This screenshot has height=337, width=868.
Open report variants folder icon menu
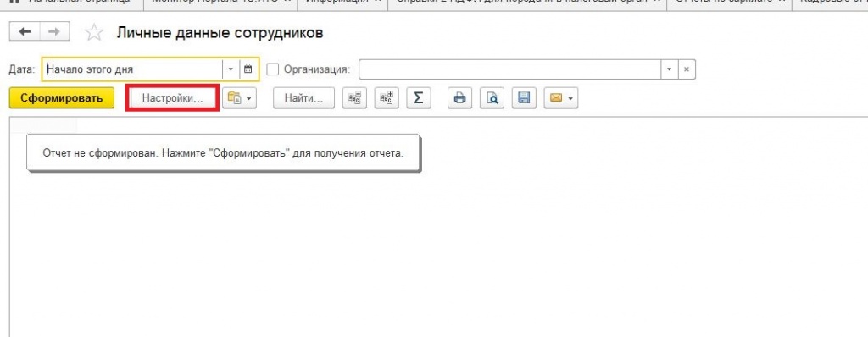(240, 98)
